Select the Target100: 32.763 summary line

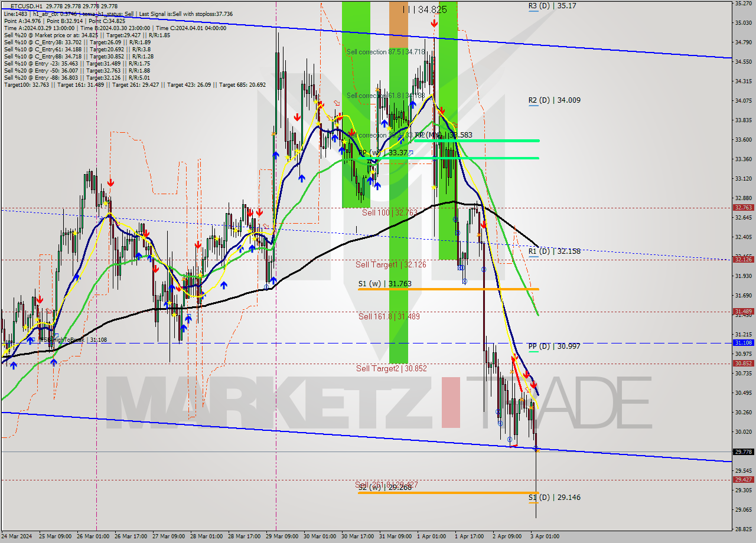click(x=135, y=84)
